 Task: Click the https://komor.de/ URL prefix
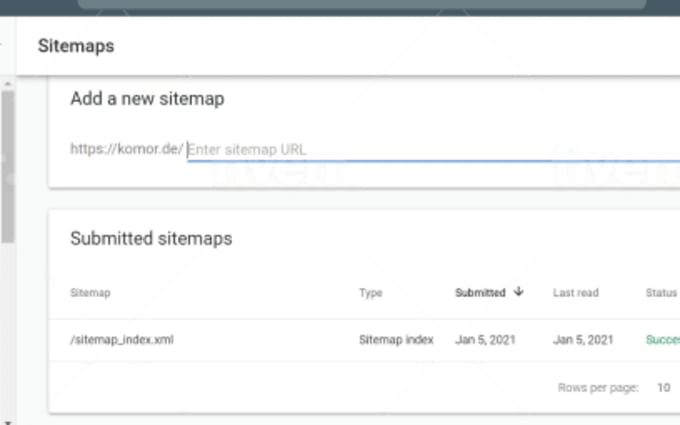click(x=127, y=149)
